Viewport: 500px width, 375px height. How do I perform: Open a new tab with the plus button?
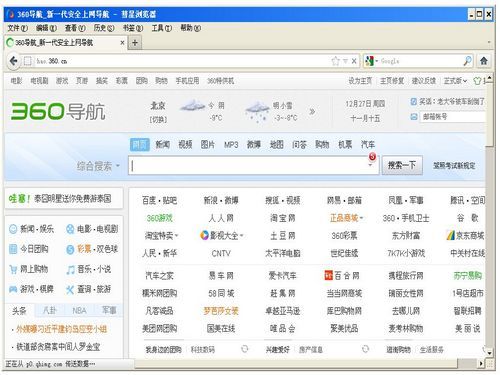[135, 43]
